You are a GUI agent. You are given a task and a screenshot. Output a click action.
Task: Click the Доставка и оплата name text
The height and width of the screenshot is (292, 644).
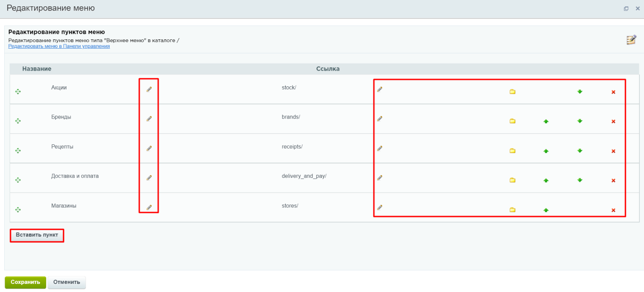click(x=75, y=176)
